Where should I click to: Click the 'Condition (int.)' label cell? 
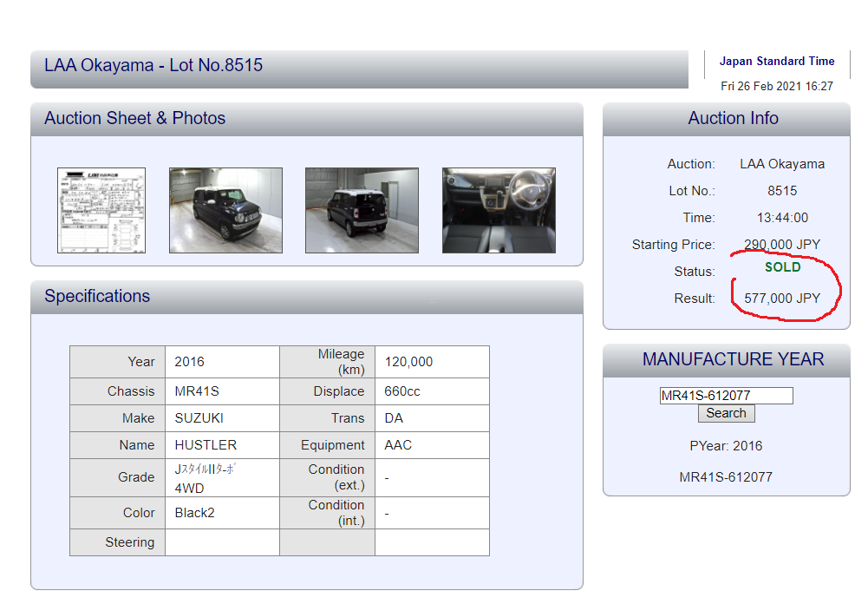[327, 513]
